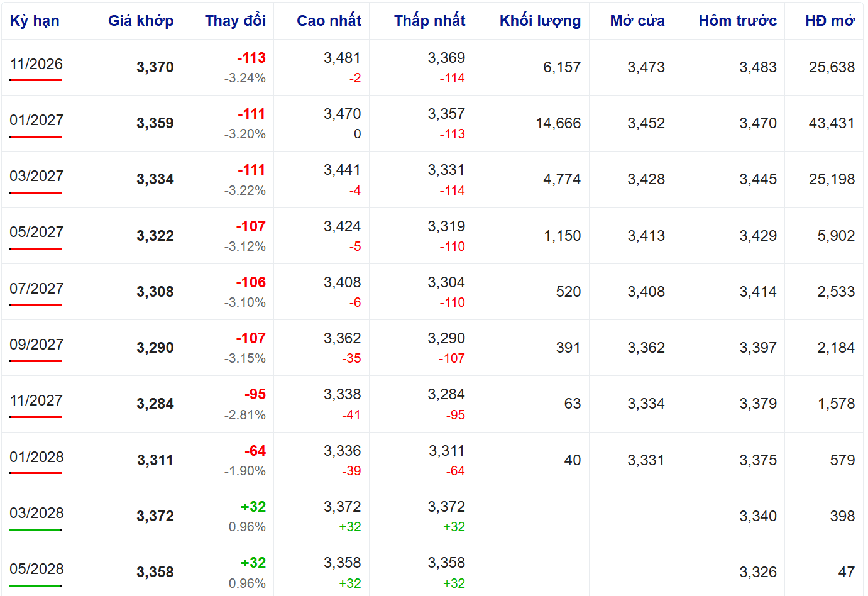Click volume value 14,666
The height and width of the screenshot is (596, 868).
coord(558,123)
